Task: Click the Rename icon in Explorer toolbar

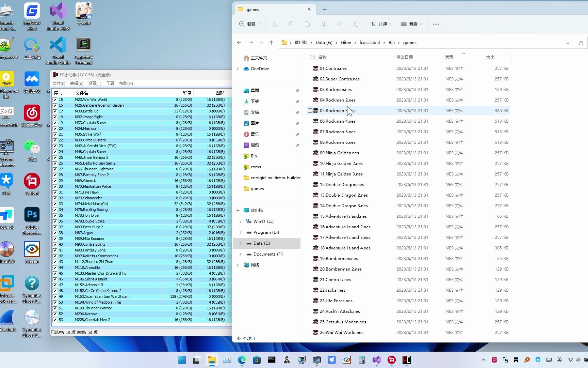Action: pyautogui.click(x=323, y=24)
